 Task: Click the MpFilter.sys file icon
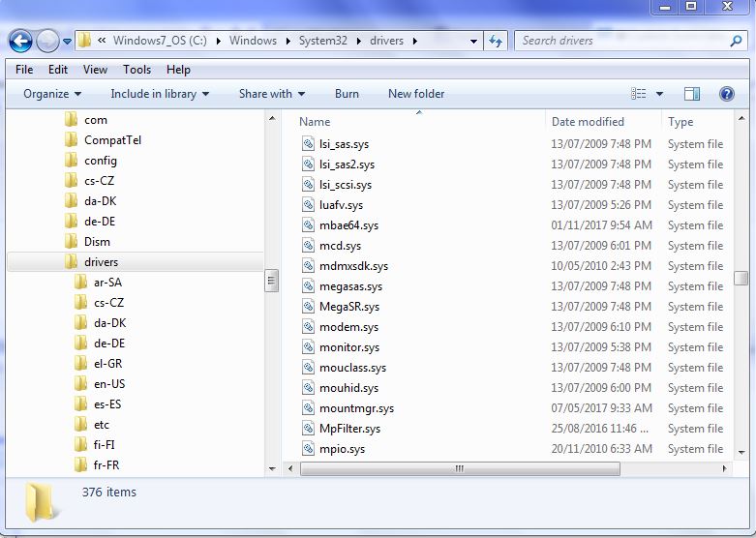[x=308, y=428]
